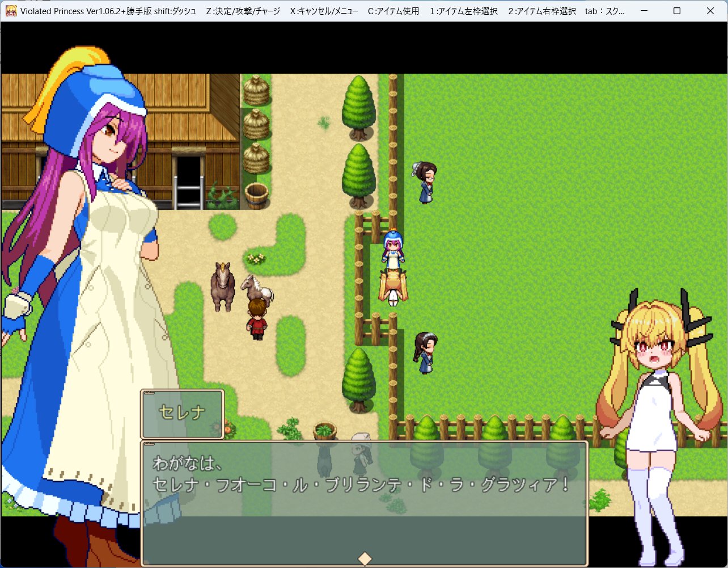Click the blonde girl's small map sprite
728x568 pixels.
click(393, 288)
